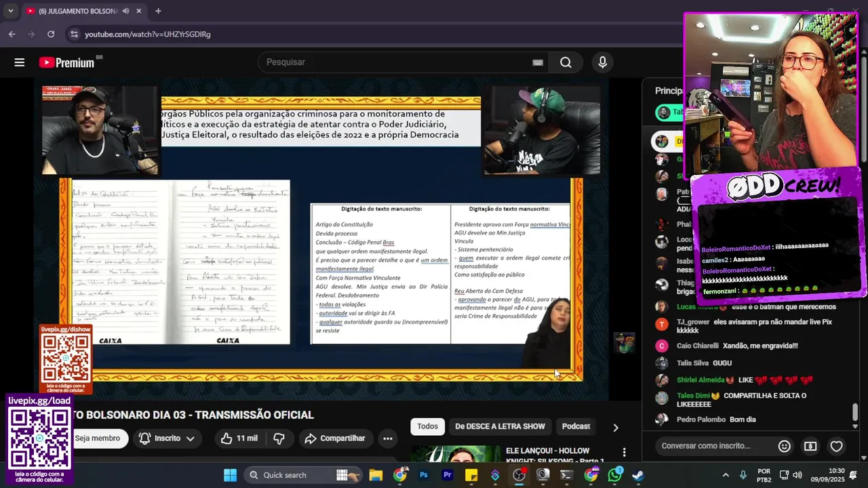The height and width of the screenshot is (488, 868).
Task: Open the terminal app from taskbar
Action: pos(566,475)
